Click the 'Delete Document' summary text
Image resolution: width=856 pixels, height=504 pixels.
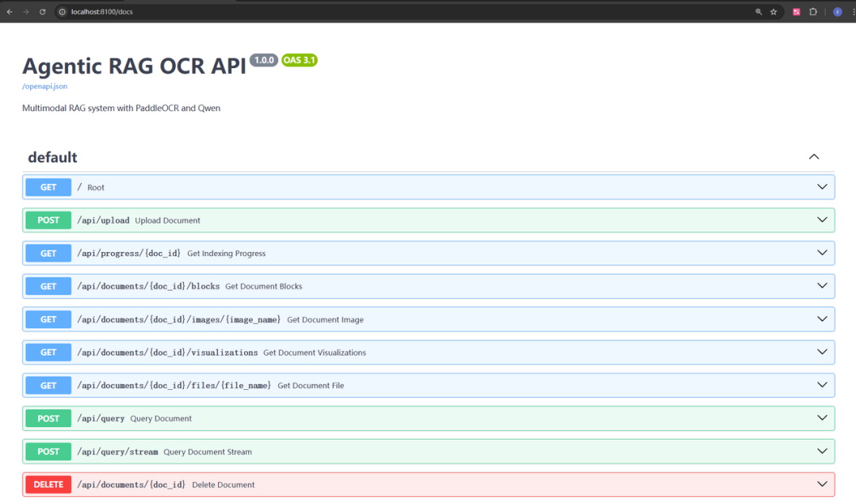224,485
